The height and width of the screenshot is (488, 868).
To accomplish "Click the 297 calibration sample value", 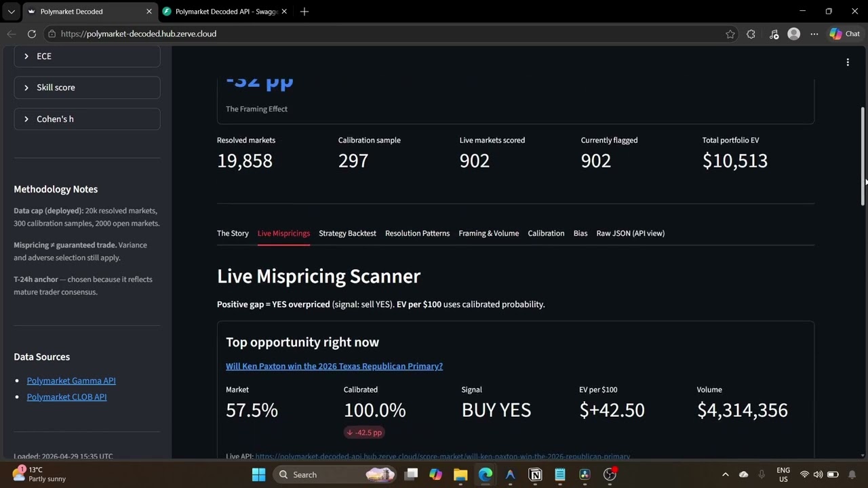I will click(x=353, y=161).
